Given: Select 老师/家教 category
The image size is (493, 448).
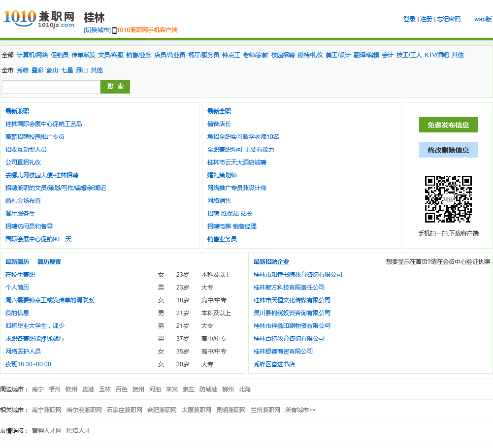Looking at the screenshot, I should click(x=255, y=55).
